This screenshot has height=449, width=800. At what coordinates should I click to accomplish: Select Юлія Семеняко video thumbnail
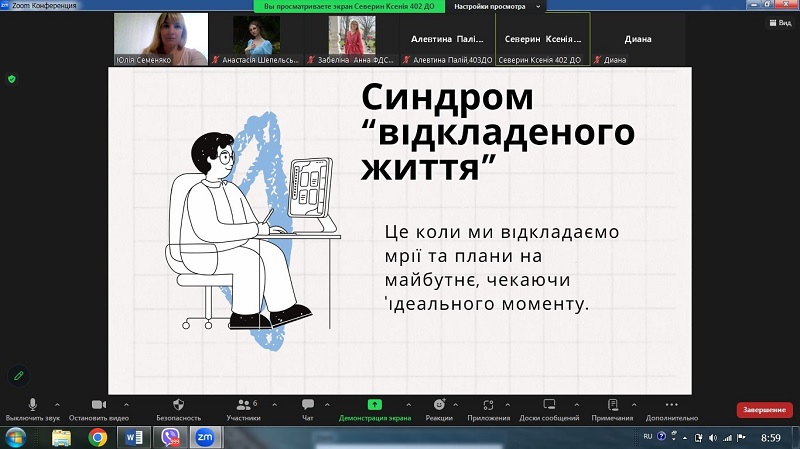[161, 38]
